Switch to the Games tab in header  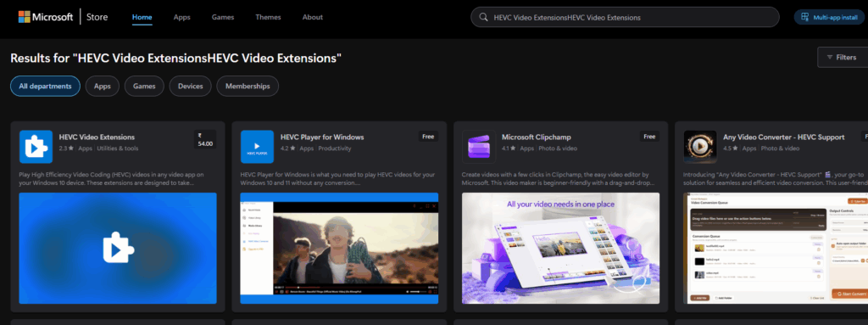pos(223,17)
